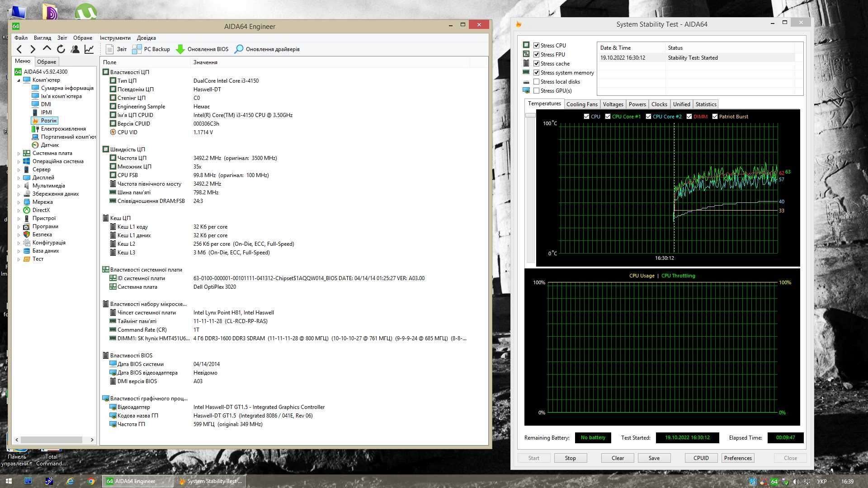Uncheck the Stress cache checkbox
The width and height of the screenshot is (868, 488).
click(x=536, y=64)
